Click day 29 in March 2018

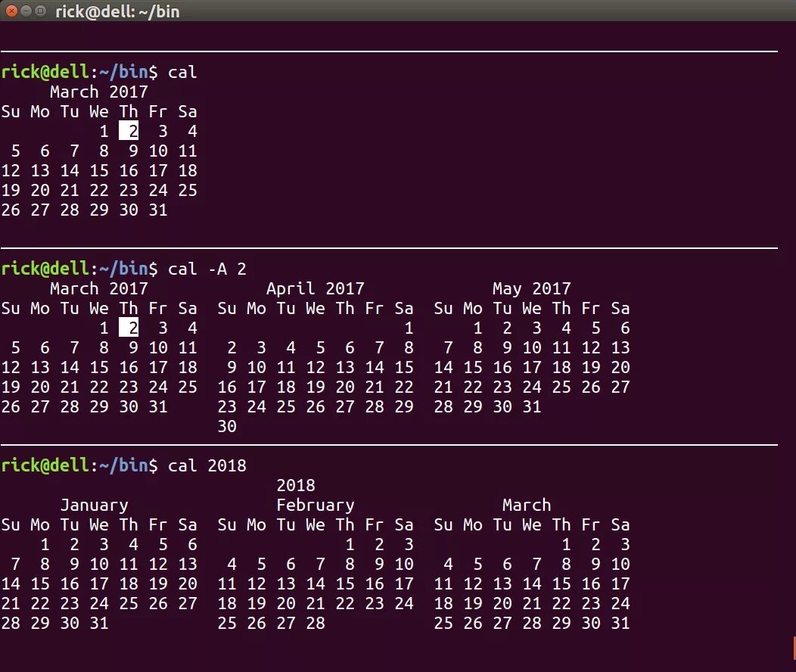[561, 623]
